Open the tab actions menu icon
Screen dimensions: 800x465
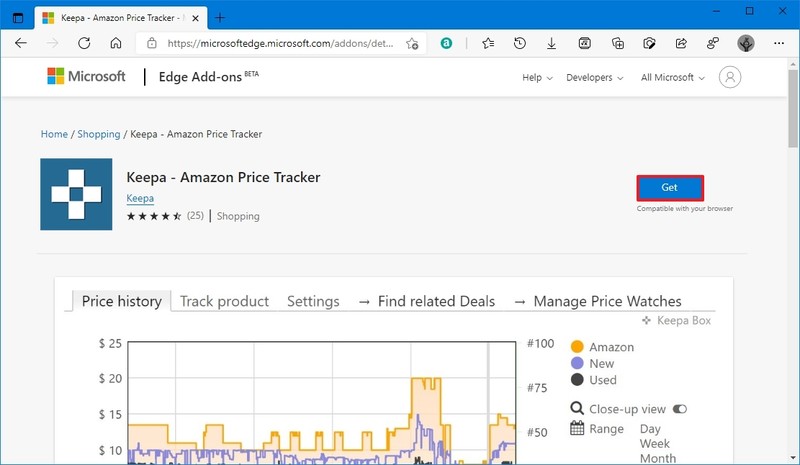[18, 18]
